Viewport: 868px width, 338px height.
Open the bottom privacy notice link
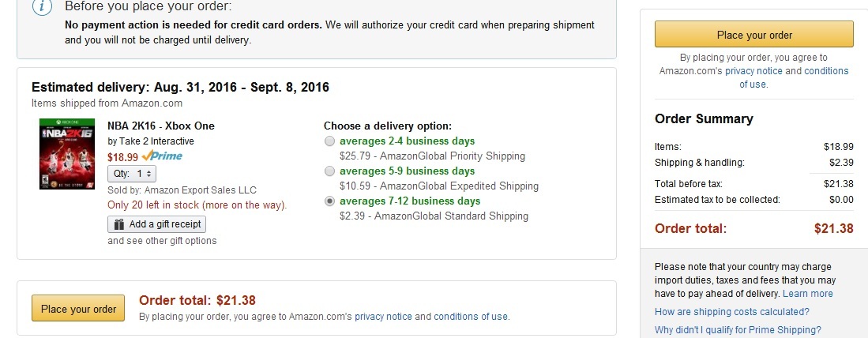coord(383,317)
